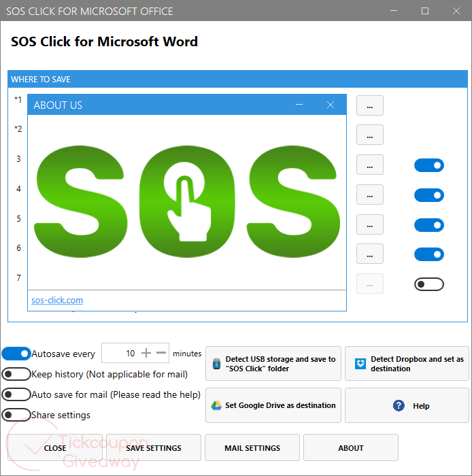Click the Help question mark icon
This screenshot has height=476, width=472.
pyautogui.click(x=399, y=405)
